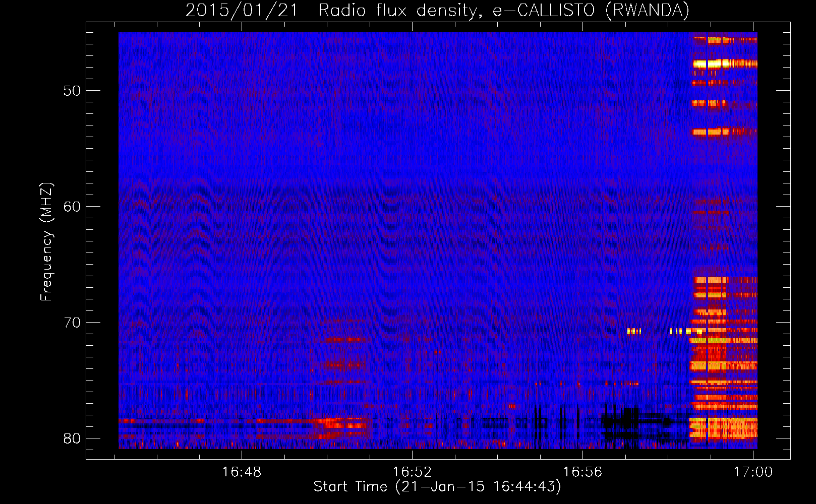Click the 16:48 time tick label
The width and height of the screenshot is (816, 504).
coord(242,472)
